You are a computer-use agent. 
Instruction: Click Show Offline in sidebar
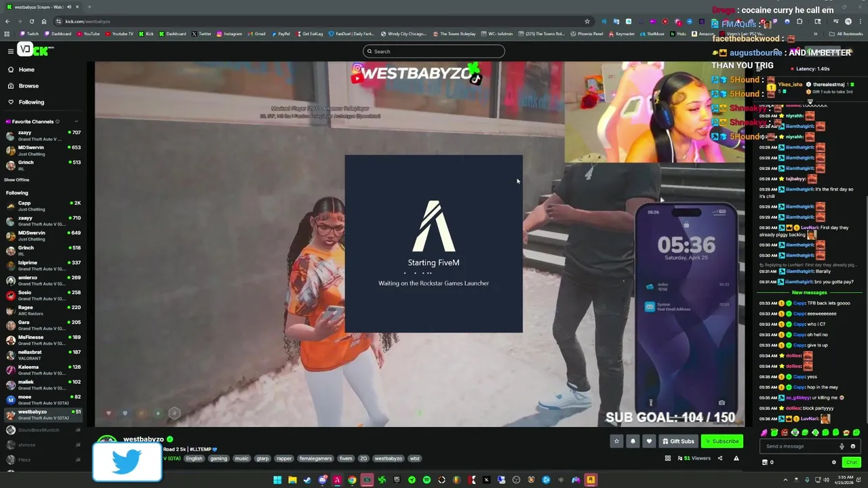[x=17, y=180]
